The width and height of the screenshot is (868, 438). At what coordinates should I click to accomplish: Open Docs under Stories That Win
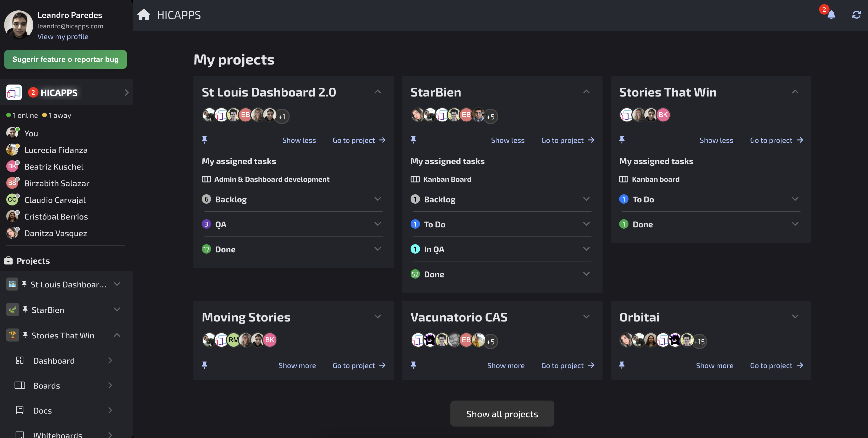coord(64,410)
